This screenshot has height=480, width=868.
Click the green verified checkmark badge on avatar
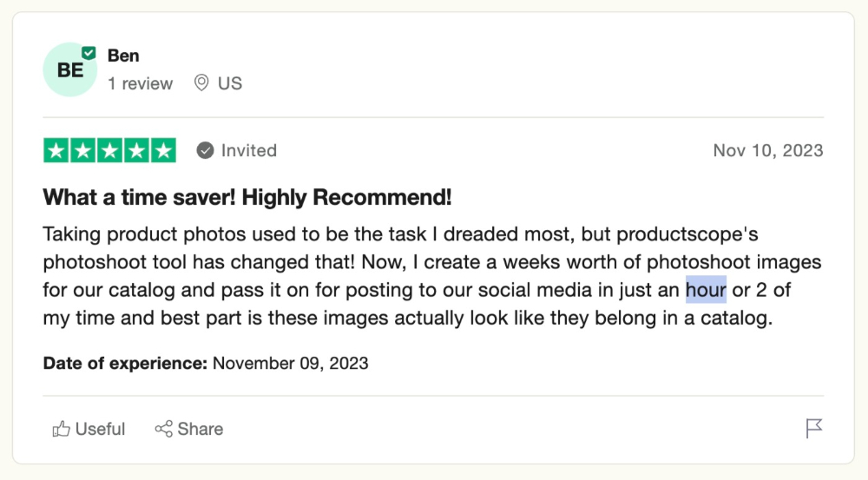tap(89, 53)
